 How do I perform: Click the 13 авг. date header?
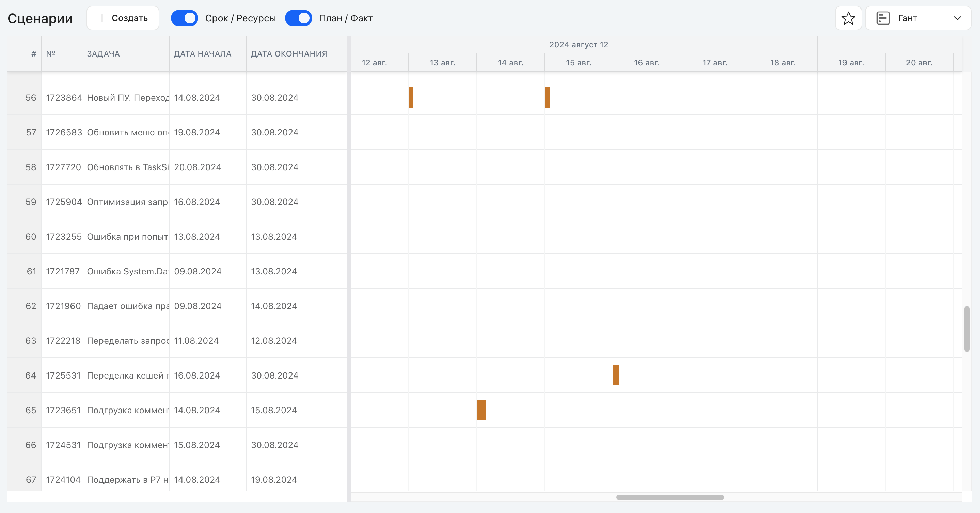tap(442, 62)
